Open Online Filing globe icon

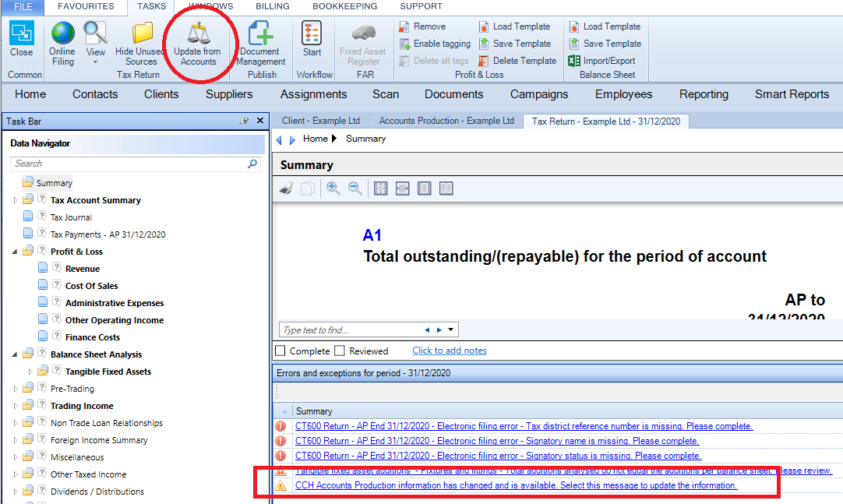[62, 33]
